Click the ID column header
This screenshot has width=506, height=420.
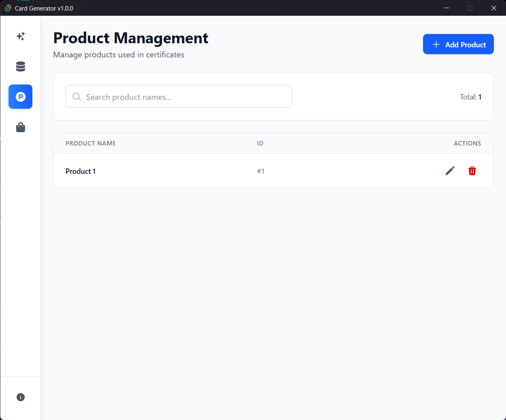(260, 144)
